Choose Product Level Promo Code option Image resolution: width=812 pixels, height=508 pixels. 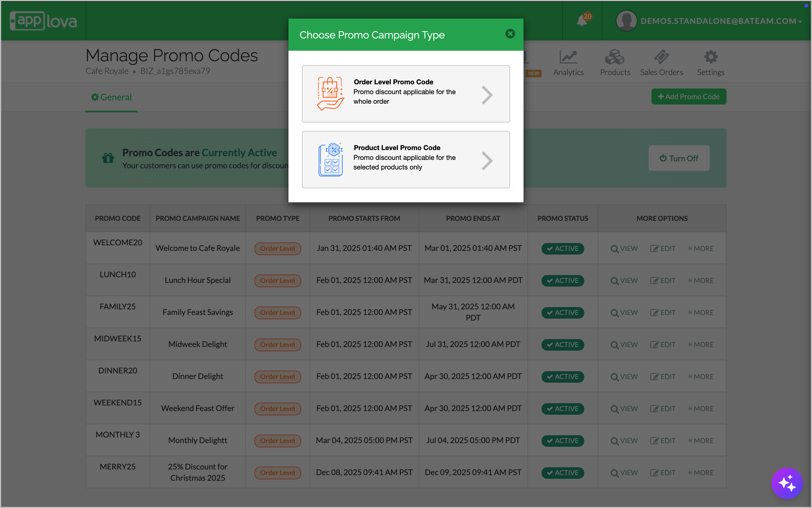coord(405,160)
